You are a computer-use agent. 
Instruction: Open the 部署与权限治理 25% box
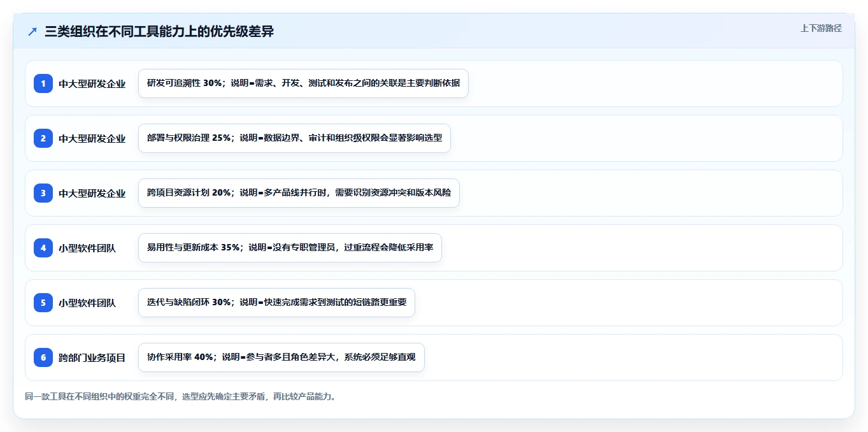coord(294,138)
